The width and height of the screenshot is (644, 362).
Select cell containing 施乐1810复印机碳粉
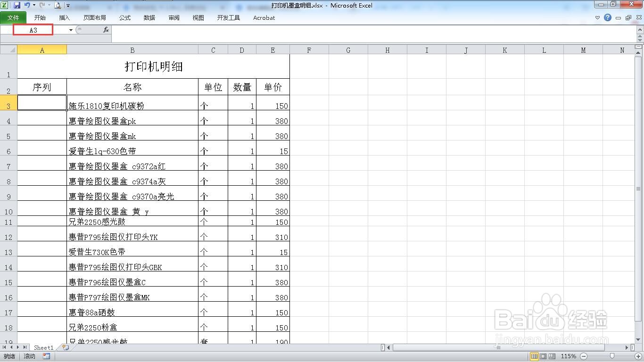point(132,103)
